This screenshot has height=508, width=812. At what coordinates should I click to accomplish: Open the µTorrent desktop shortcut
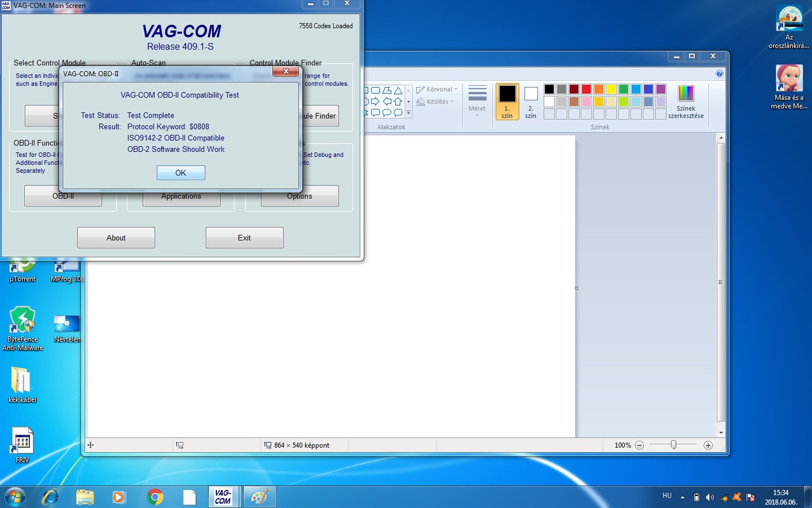click(23, 269)
